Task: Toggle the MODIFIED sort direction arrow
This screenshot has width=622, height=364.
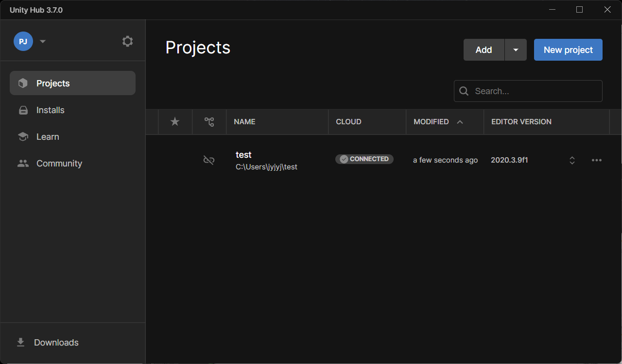Action: click(x=460, y=122)
